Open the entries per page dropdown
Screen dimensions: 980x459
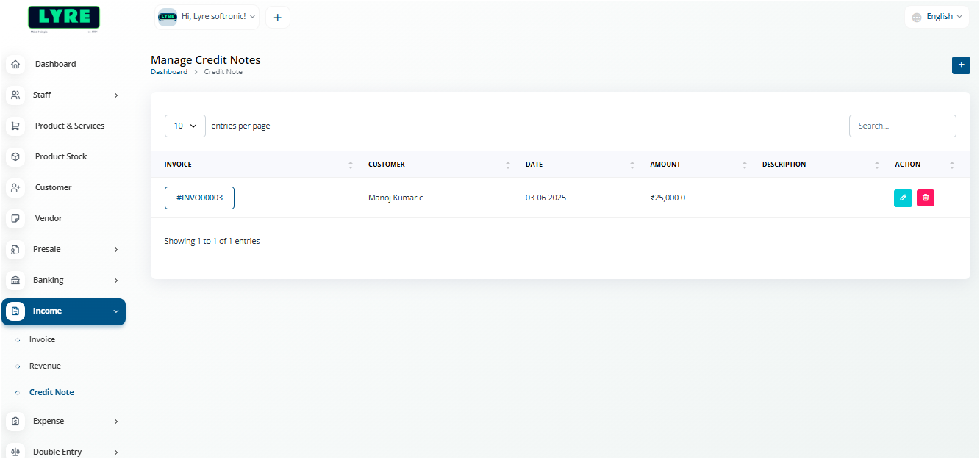pyautogui.click(x=185, y=126)
